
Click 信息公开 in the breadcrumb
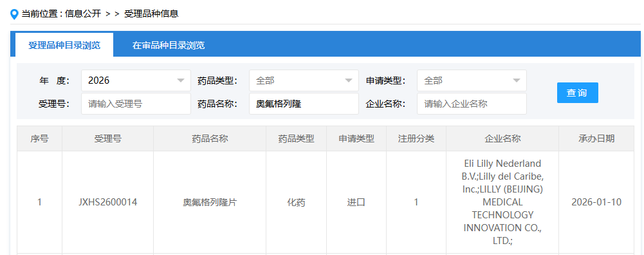pos(82,14)
